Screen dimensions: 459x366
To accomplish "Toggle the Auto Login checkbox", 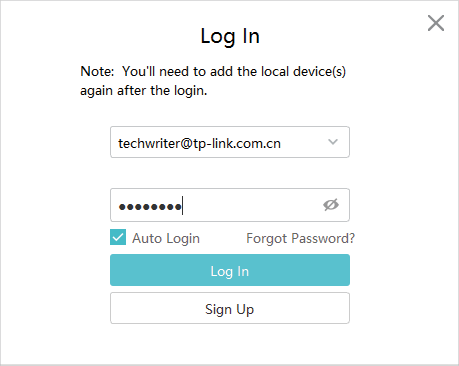I will pos(118,237).
